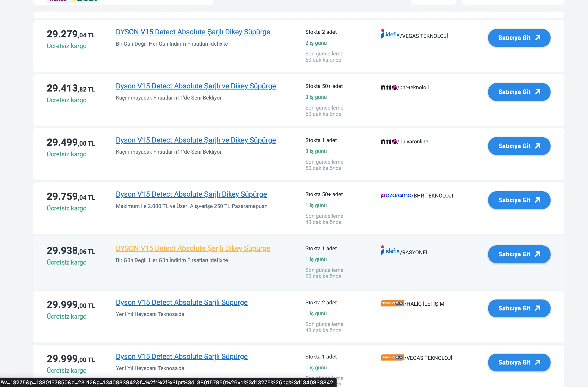Open 29.279,04 TL DYSON V15 idefix listing link
The image size is (588, 387).
pos(193,32)
